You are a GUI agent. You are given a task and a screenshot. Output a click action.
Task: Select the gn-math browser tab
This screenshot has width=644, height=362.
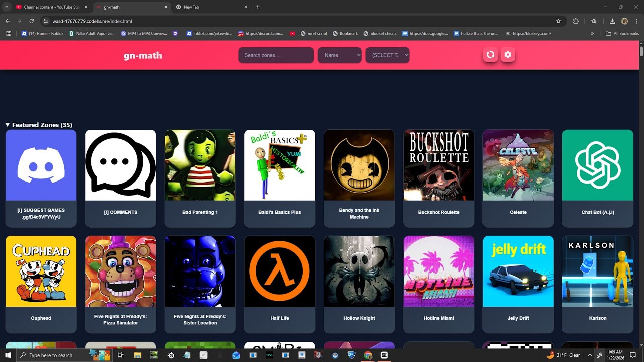point(132,7)
